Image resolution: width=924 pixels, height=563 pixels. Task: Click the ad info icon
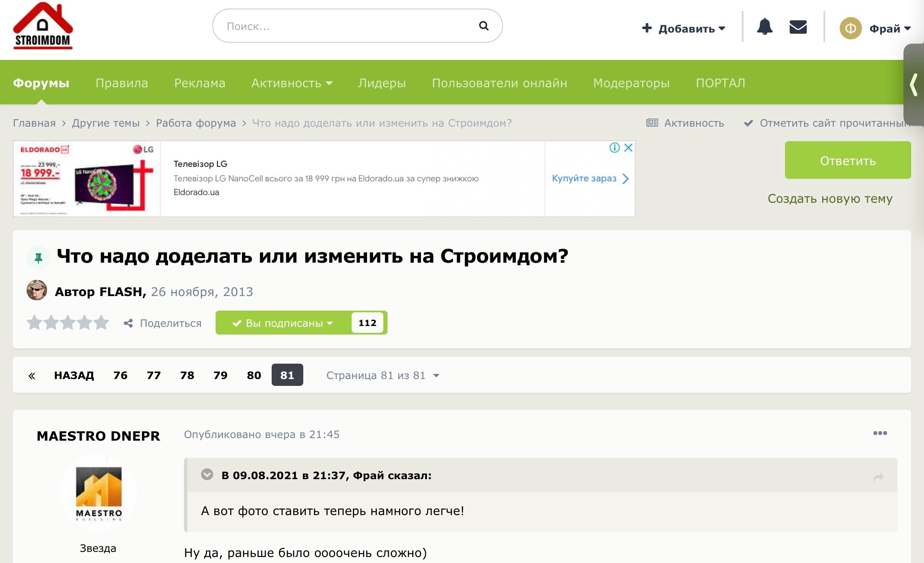click(614, 148)
